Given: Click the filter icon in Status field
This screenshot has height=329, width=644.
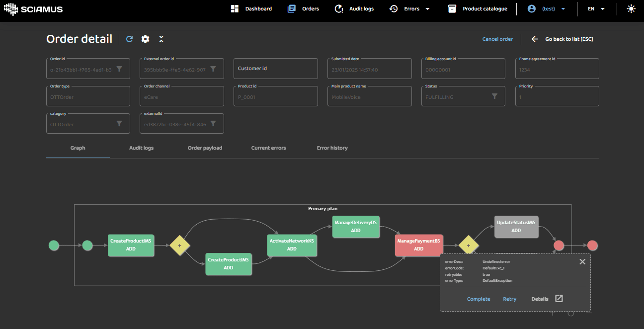Looking at the screenshot, I should [494, 96].
